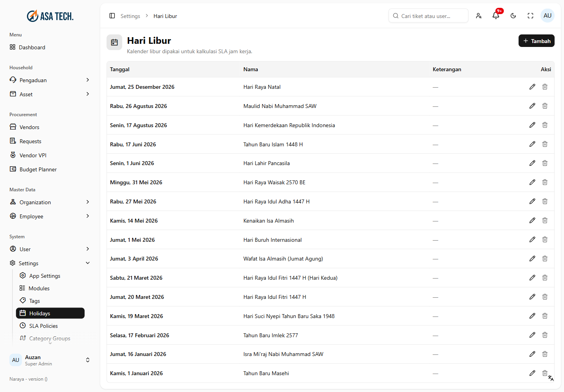Click the Nama column header
The image size is (564, 392).
click(x=251, y=69)
